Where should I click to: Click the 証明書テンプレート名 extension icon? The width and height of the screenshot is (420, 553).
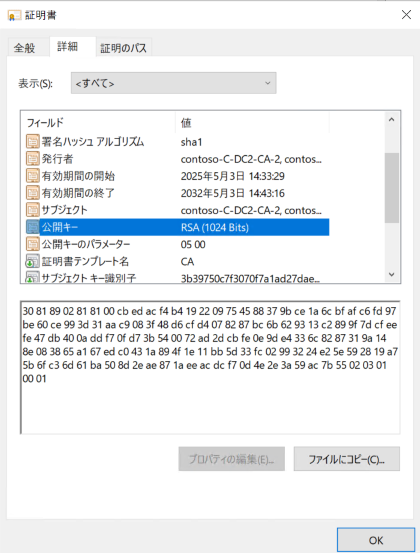[x=32, y=261]
